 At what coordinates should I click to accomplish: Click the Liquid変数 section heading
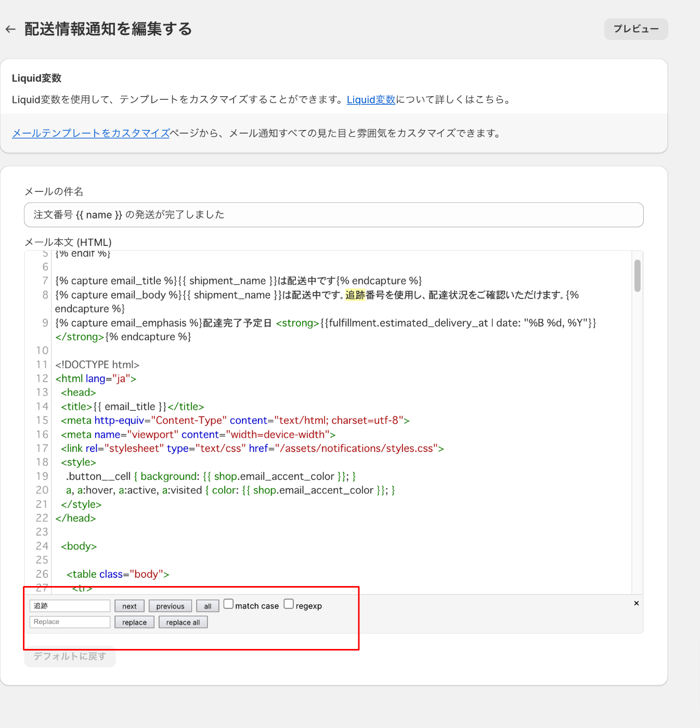point(36,78)
